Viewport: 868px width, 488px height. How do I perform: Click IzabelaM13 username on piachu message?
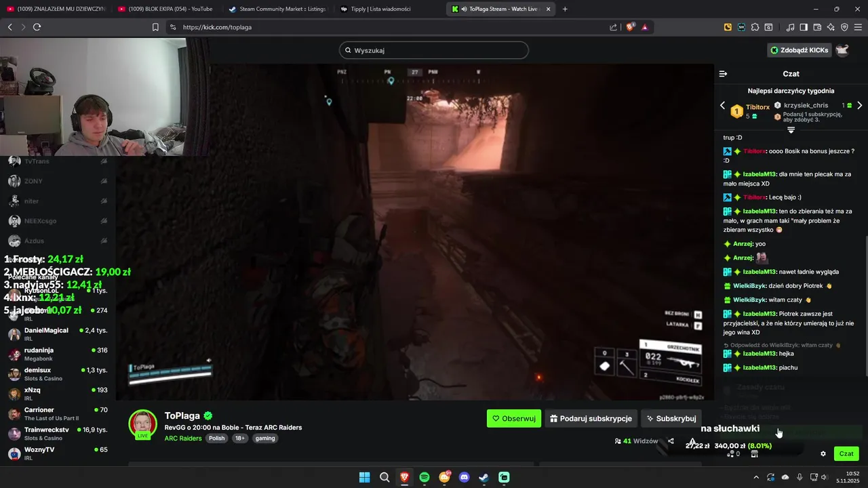coord(759,367)
